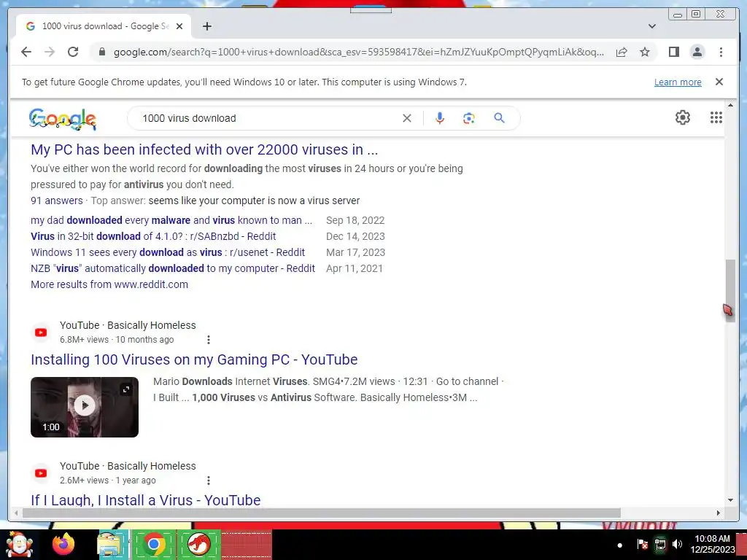Click YouTube favicon of If I Laugh result
This screenshot has width=747, height=560.
41,473
